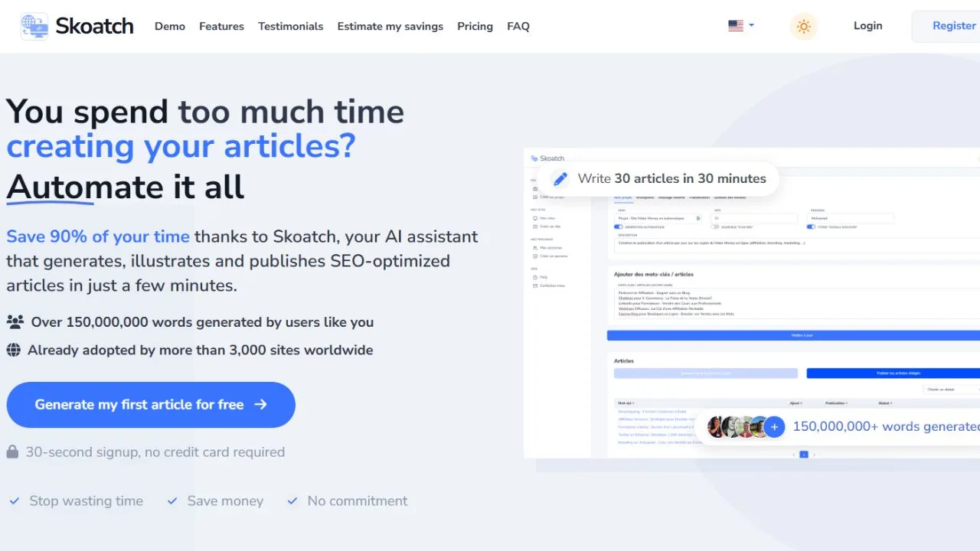980x551 pixels.
Task: Click the Mes sites sidebar item in preview
Action: click(545, 218)
